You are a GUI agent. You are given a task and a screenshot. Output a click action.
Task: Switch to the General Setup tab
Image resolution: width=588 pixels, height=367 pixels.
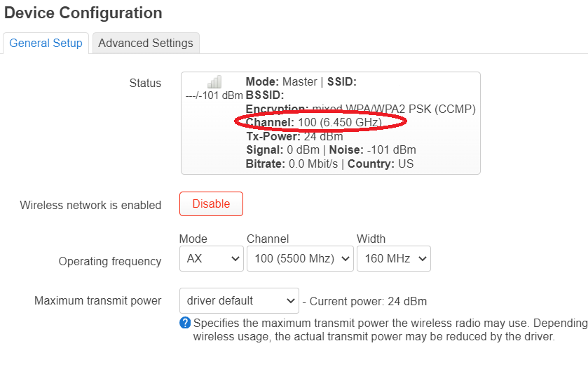click(46, 43)
